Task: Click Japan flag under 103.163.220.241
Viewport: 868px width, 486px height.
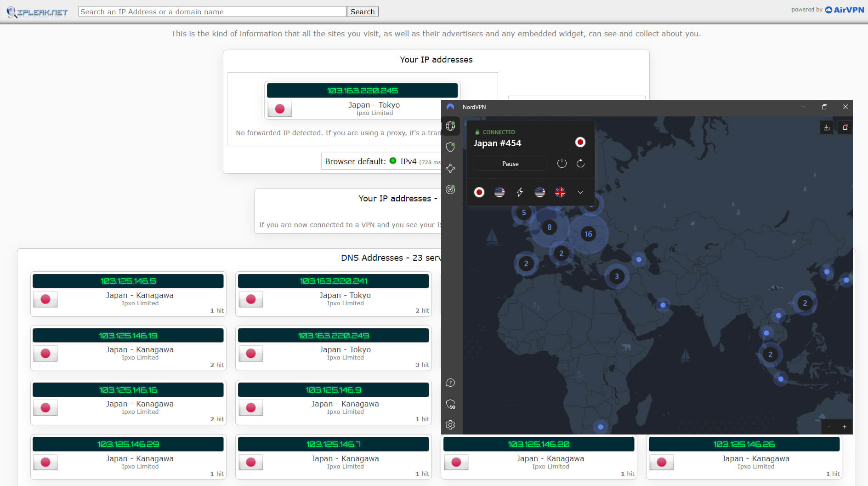Action: coord(251,299)
